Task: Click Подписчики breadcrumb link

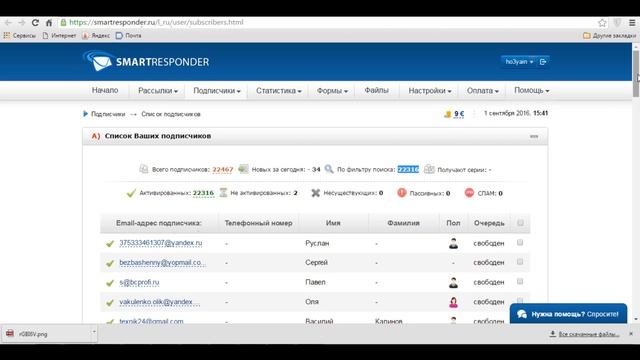Action: tap(108, 114)
